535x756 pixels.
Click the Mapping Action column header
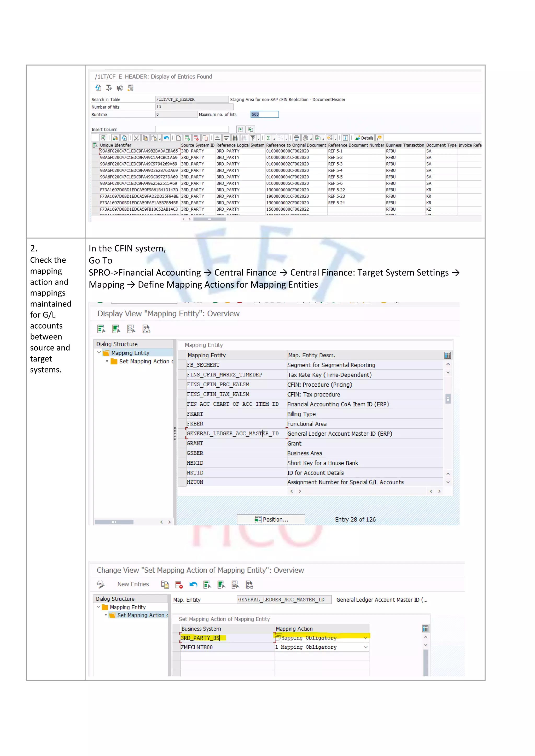tap(322, 629)
